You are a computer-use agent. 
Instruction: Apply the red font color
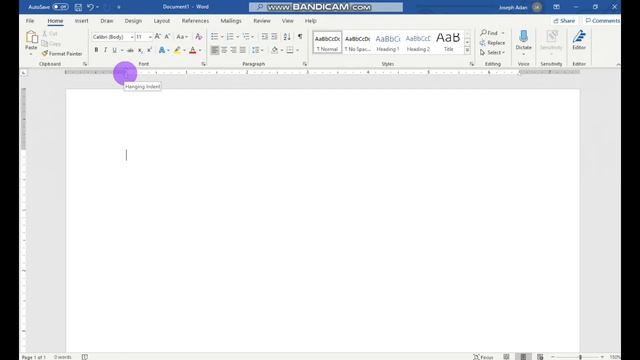(193, 50)
